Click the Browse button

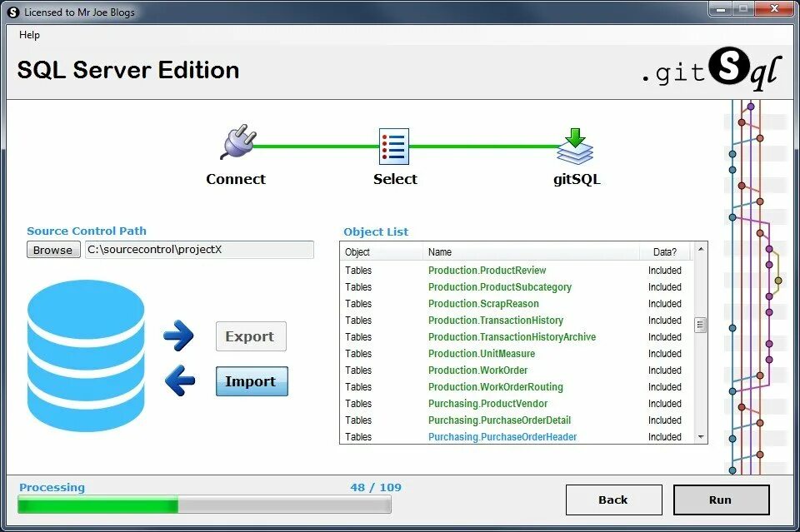click(53, 250)
